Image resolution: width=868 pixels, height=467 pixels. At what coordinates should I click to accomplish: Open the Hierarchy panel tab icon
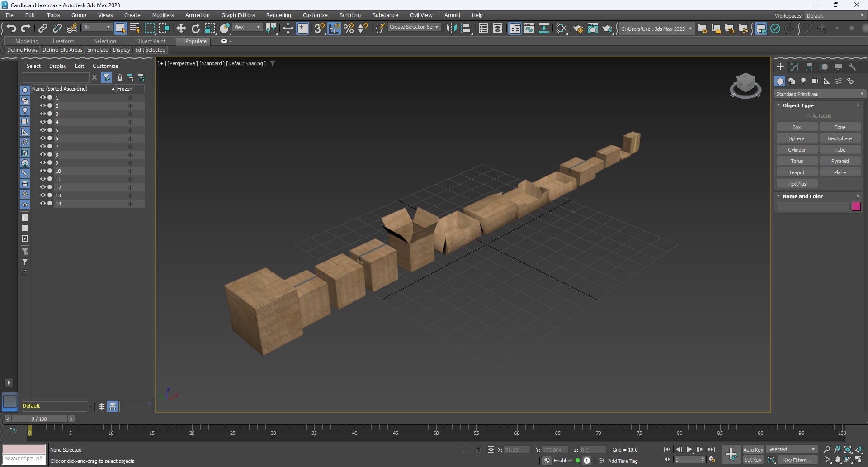(x=809, y=67)
